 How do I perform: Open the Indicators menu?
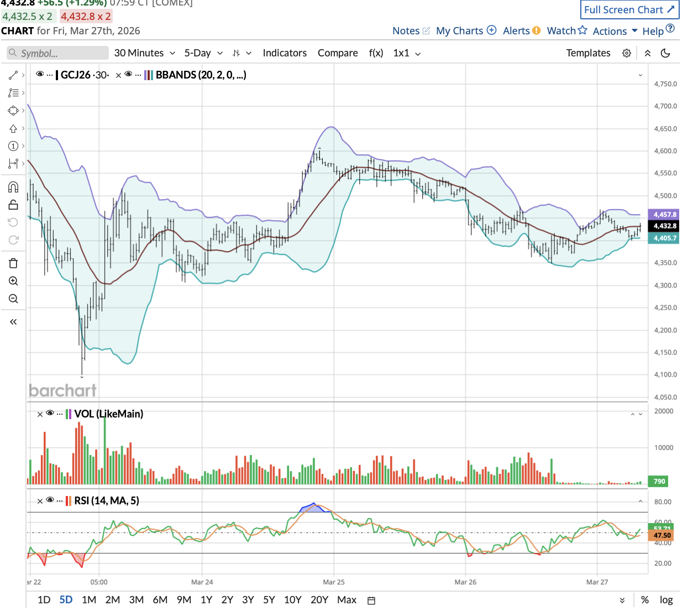[x=285, y=53]
